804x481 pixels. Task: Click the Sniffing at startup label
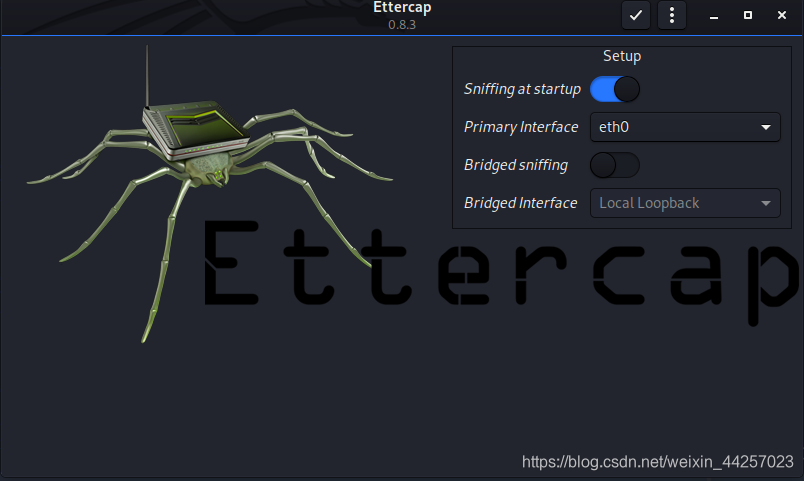pos(522,89)
